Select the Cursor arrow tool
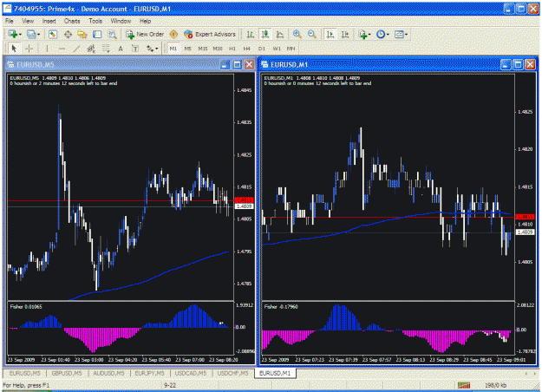 [14, 49]
